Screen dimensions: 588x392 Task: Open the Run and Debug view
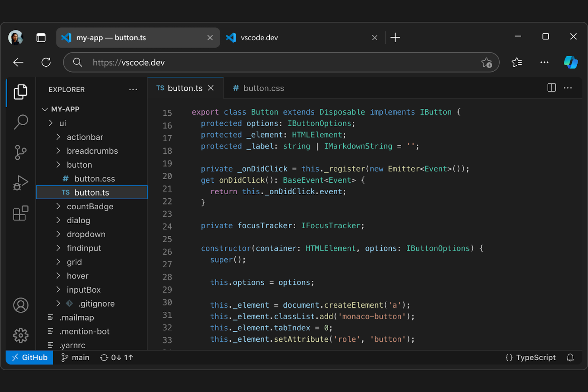click(x=21, y=183)
